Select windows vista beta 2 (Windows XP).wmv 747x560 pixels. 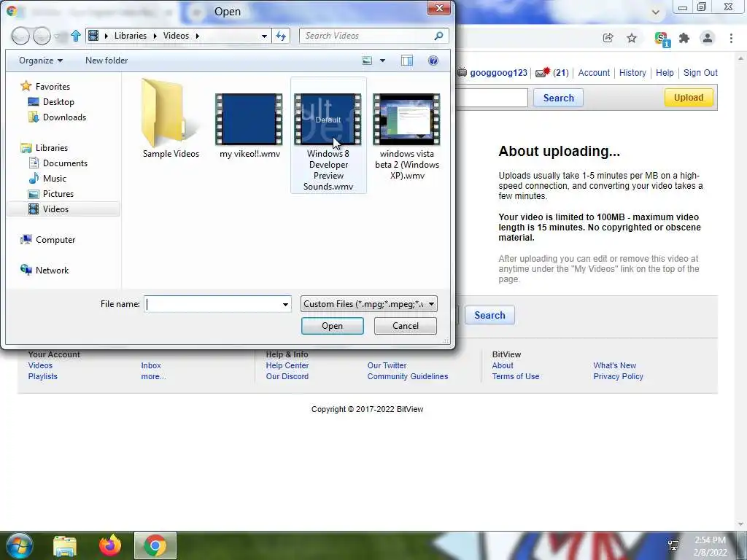406,136
